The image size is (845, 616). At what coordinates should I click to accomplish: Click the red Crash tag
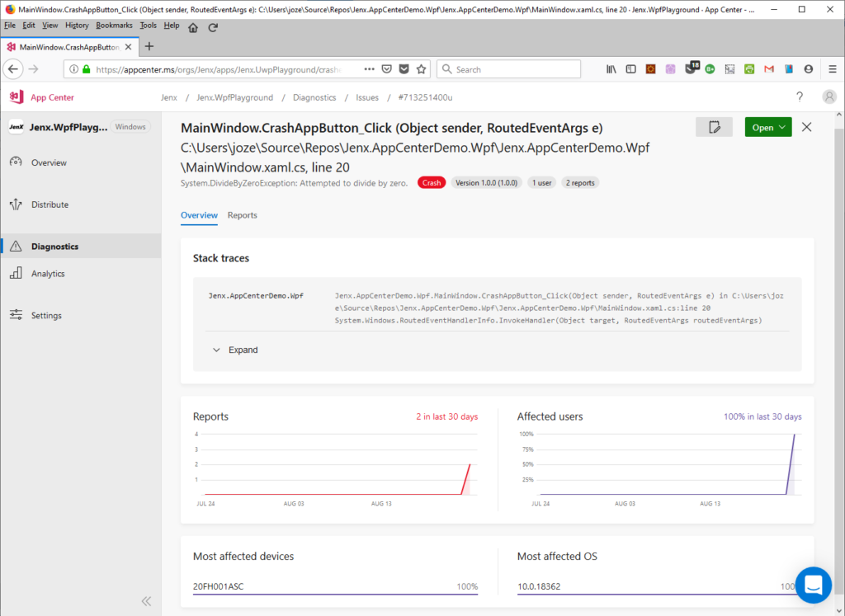(x=432, y=183)
